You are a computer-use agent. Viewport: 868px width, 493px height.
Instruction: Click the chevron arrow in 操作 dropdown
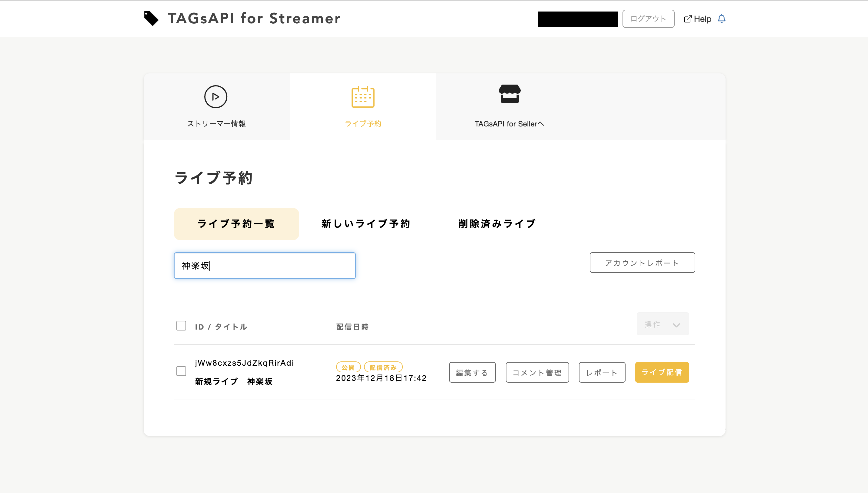coord(676,325)
